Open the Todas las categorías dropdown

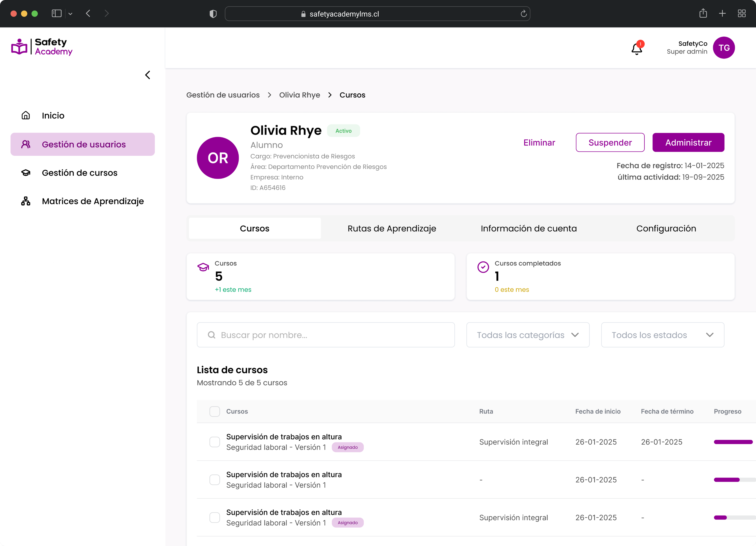click(528, 335)
